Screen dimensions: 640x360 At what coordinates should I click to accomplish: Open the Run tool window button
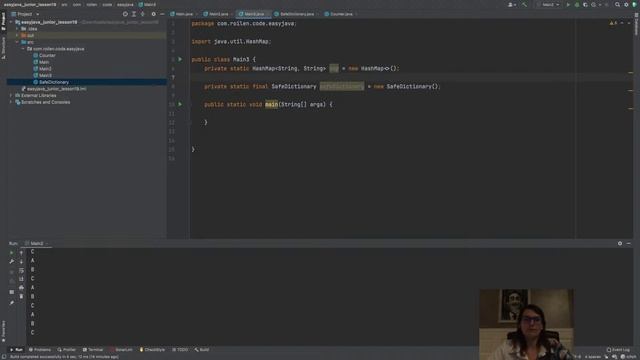pyautogui.click(x=16, y=350)
